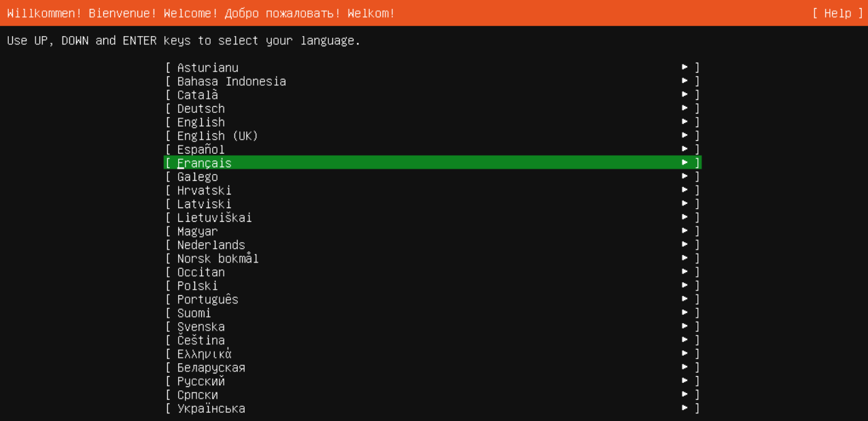Select Nederlands as the language
868x421 pixels.
pos(211,244)
